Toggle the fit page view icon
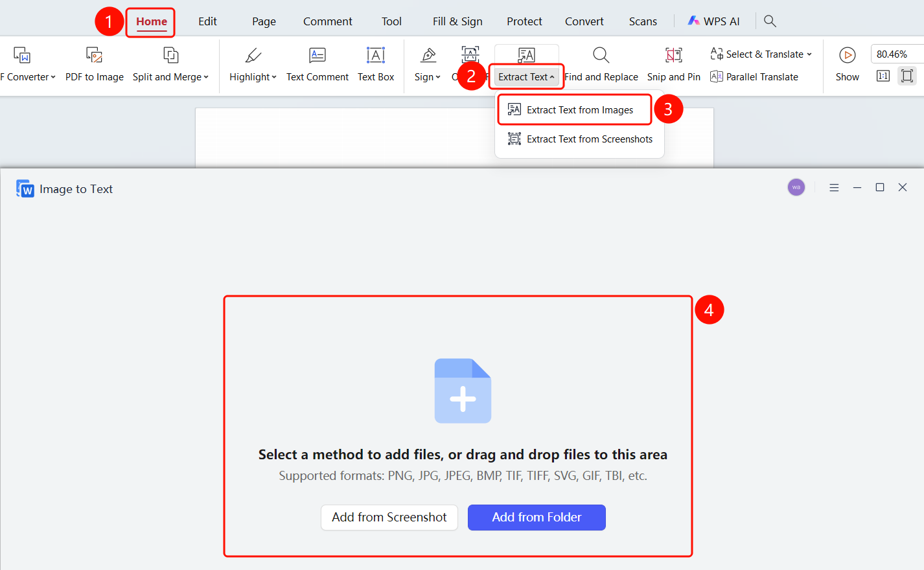 point(907,76)
